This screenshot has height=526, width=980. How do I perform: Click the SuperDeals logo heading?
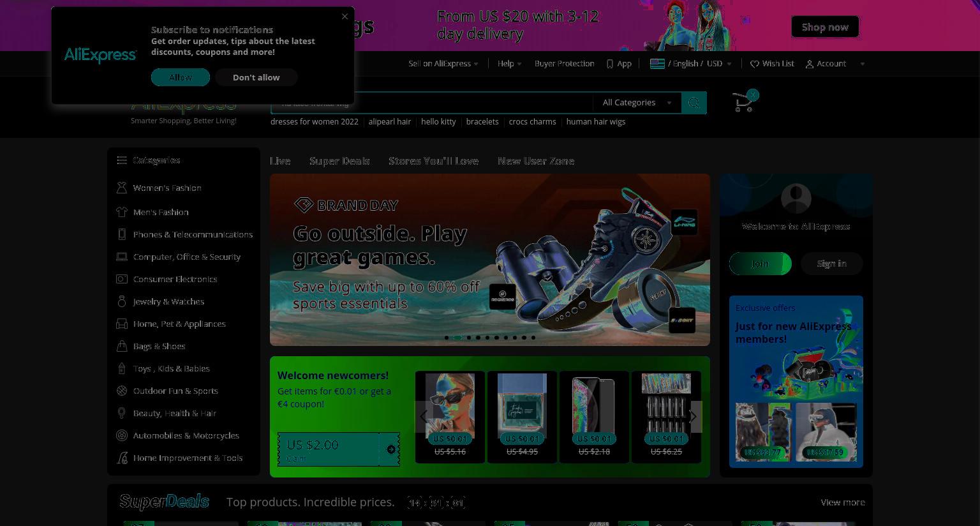[164, 502]
